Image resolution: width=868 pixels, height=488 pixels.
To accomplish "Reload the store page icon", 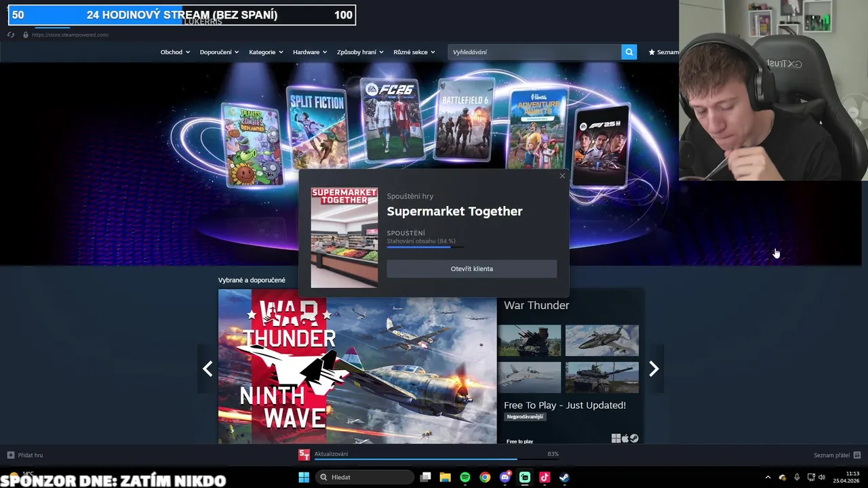I will pyautogui.click(x=11, y=35).
